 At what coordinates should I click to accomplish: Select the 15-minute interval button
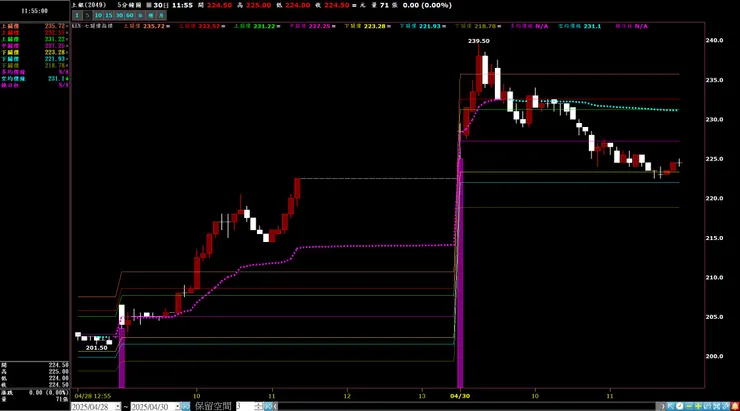tap(109, 16)
